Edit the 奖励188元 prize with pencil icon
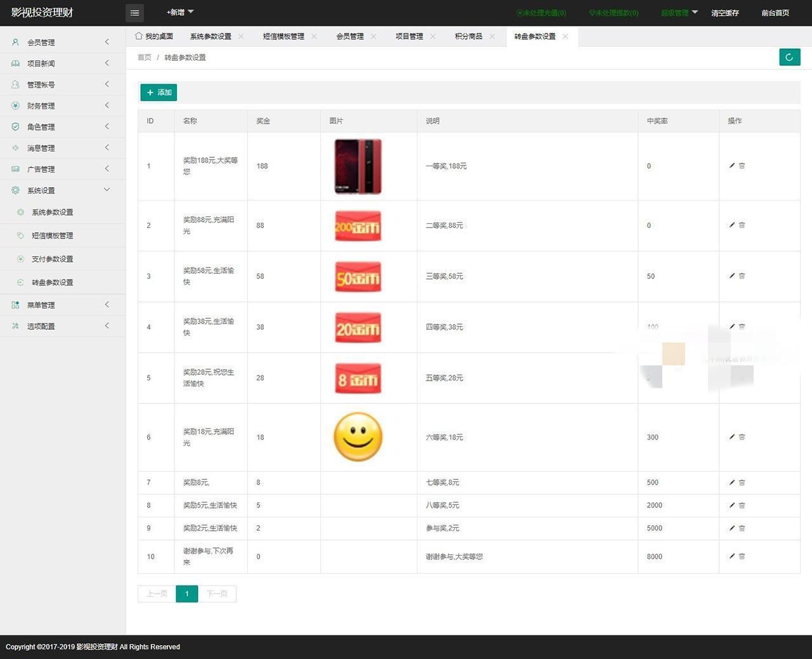812x659 pixels. [732, 166]
